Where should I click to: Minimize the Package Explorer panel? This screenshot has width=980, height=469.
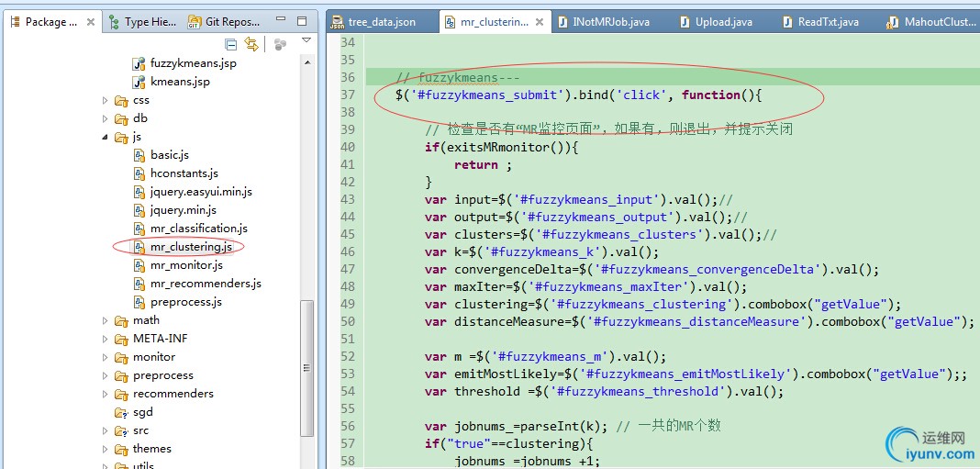[281, 20]
